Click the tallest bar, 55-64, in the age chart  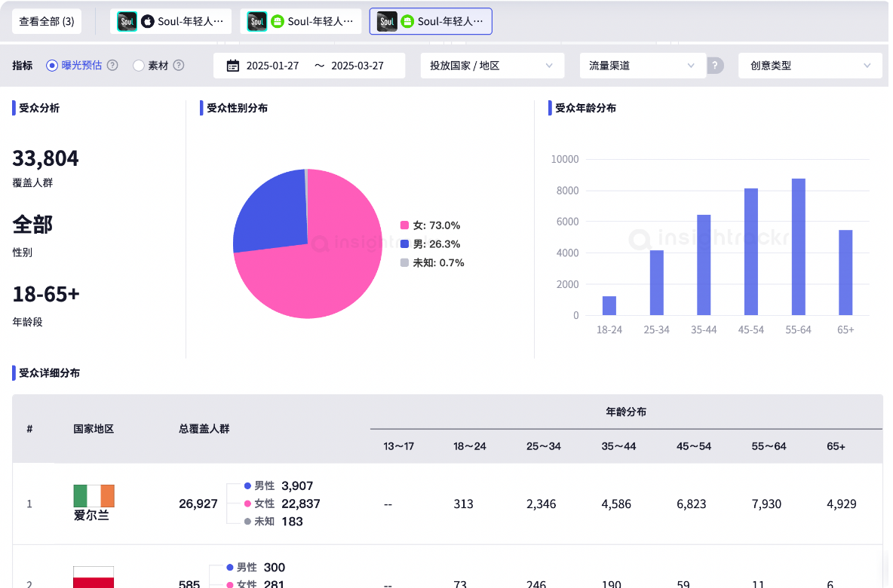tap(799, 247)
